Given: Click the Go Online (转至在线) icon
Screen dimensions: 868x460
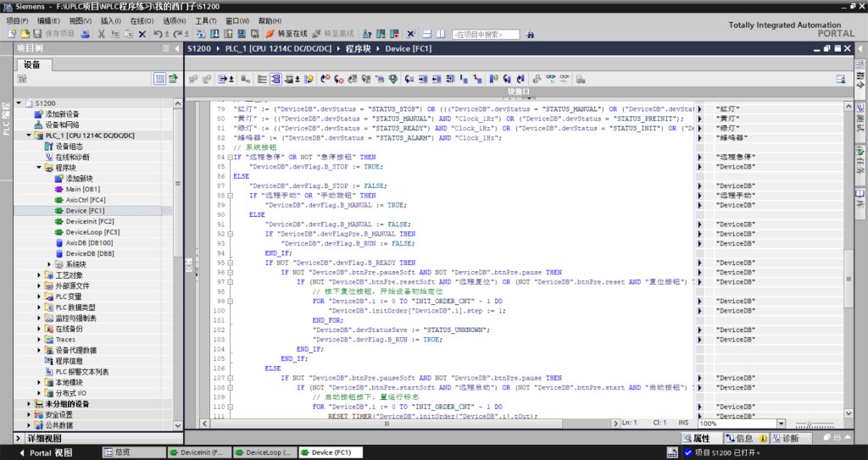Looking at the screenshot, I should tap(270, 34).
